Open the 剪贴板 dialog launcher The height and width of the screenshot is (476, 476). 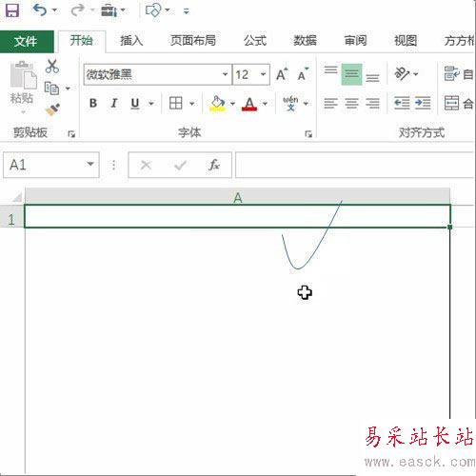(71, 134)
